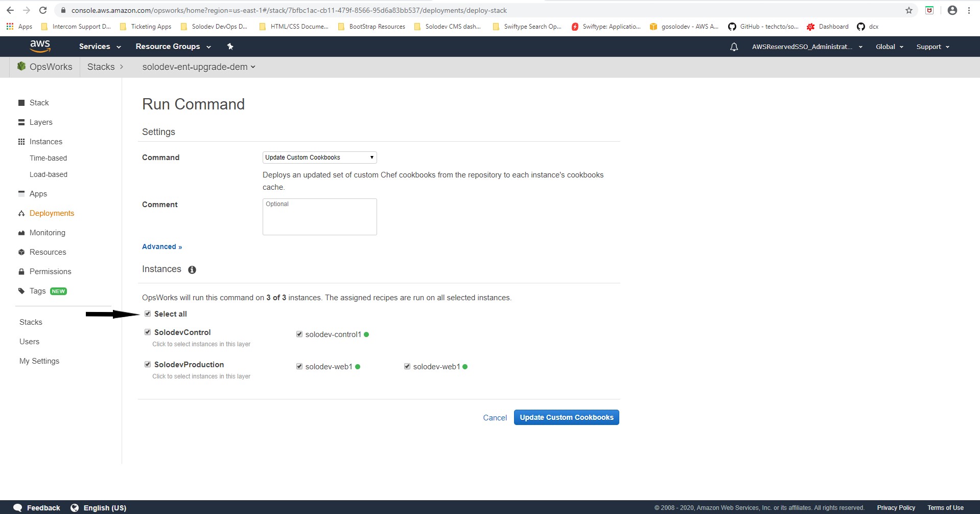The width and height of the screenshot is (980, 514).
Task: Expand the Advanced settings section
Action: pos(162,247)
